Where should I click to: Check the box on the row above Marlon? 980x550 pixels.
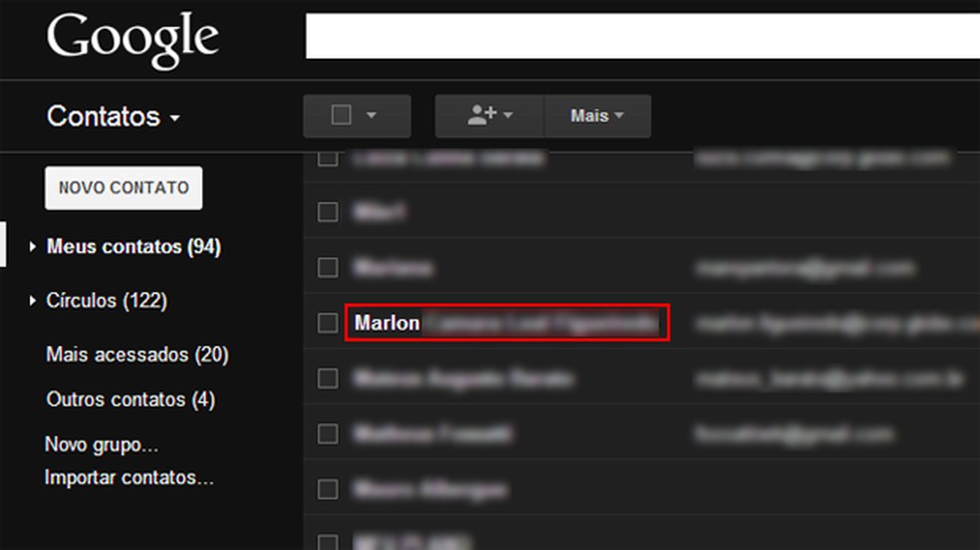click(x=328, y=267)
